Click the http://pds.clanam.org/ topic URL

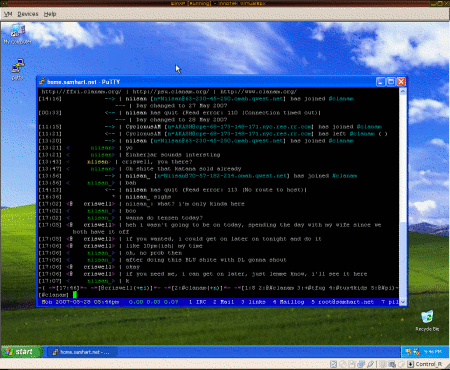[171, 91]
